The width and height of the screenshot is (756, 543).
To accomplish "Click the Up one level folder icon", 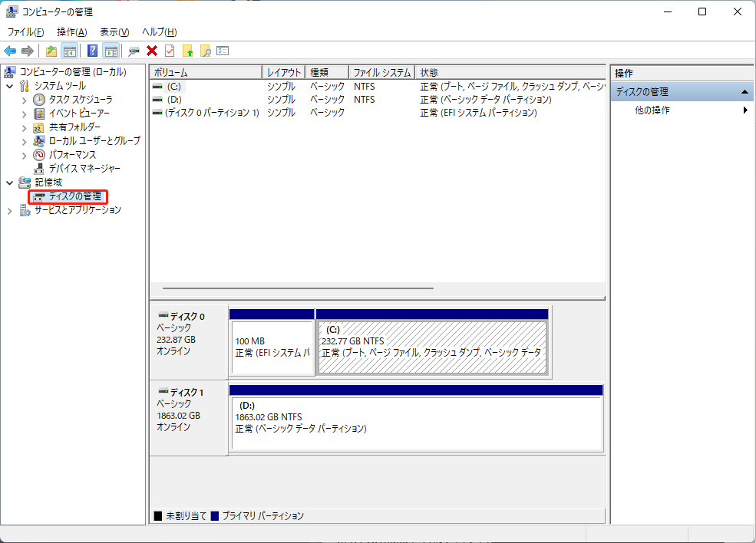I will [x=51, y=51].
